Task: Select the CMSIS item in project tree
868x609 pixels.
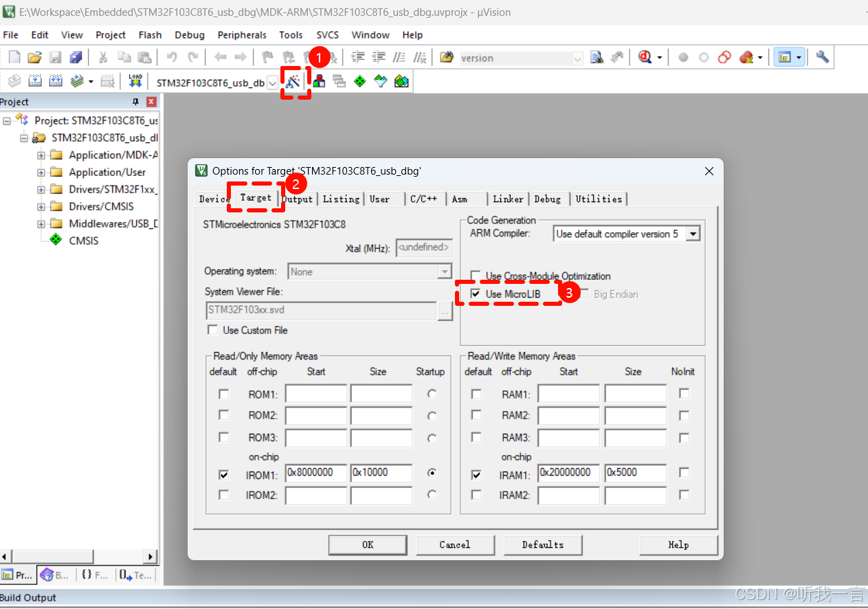Action: coord(84,241)
